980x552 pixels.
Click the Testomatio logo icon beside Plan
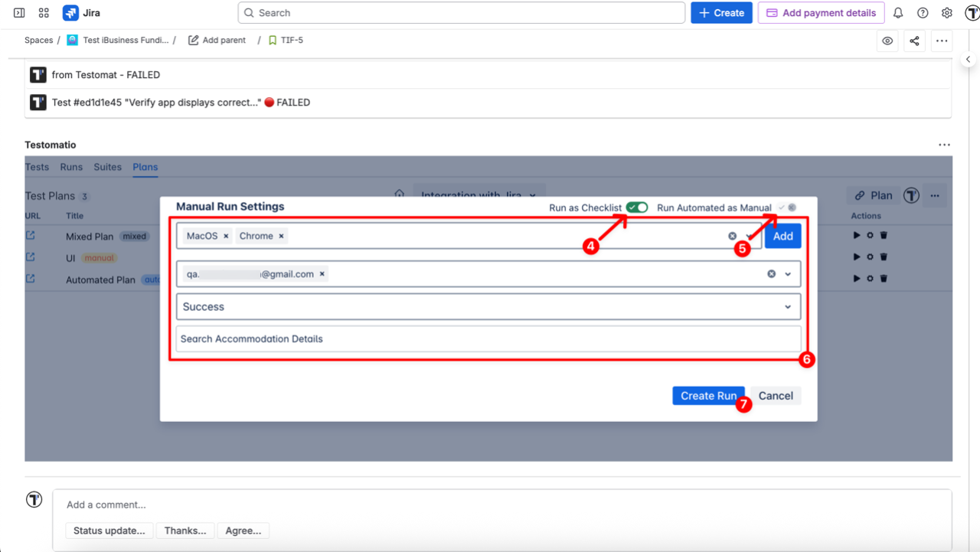coord(911,195)
